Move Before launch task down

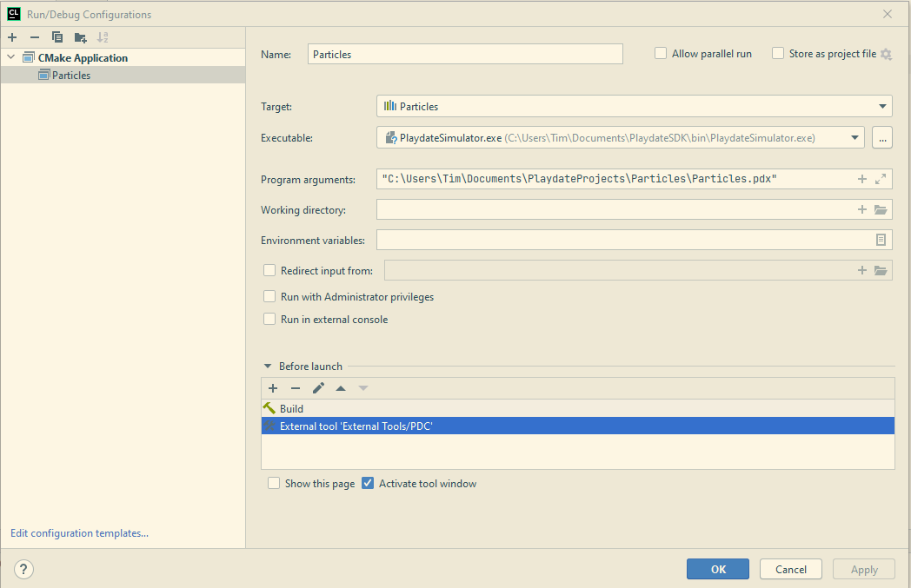363,388
